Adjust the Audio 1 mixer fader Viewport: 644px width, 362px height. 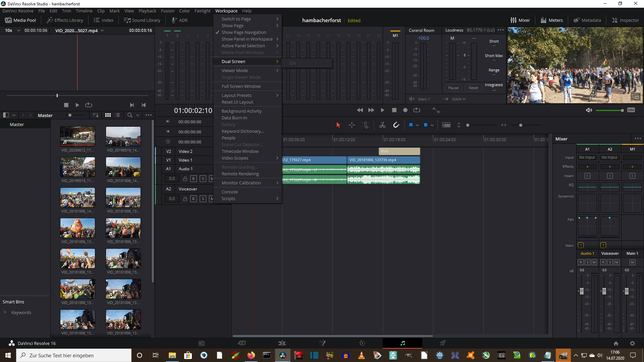coord(582,291)
